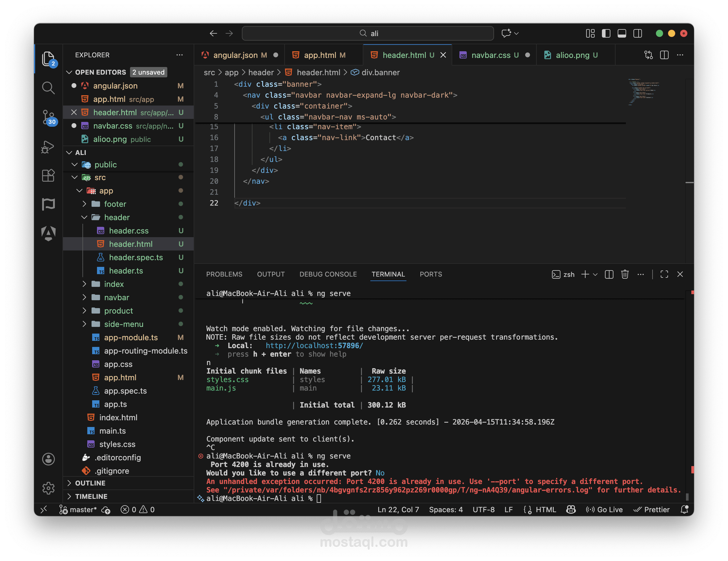Open the localhost:57896 link in terminal
The image size is (728, 561).
pyautogui.click(x=314, y=345)
